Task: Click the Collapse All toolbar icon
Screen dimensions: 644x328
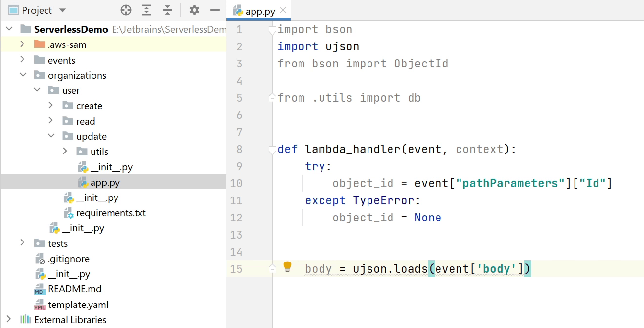Action: [168, 10]
